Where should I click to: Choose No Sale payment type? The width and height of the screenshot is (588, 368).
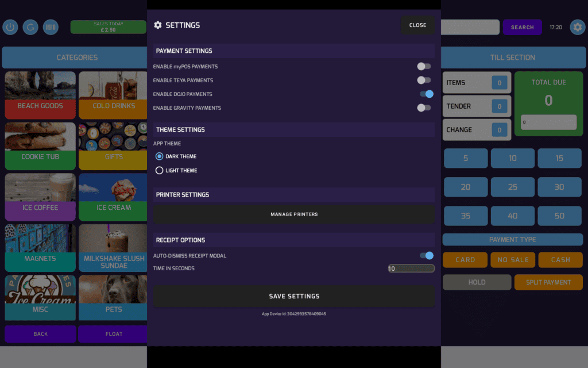pos(513,260)
